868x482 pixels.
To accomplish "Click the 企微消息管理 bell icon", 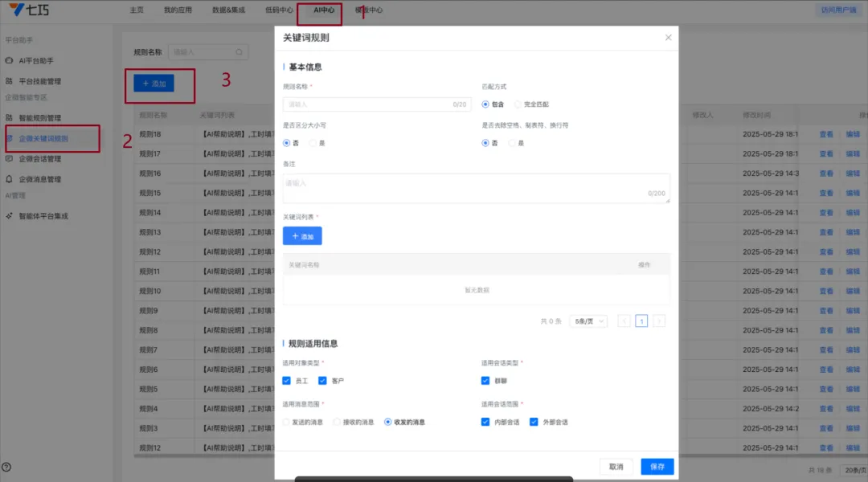I will coord(10,179).
